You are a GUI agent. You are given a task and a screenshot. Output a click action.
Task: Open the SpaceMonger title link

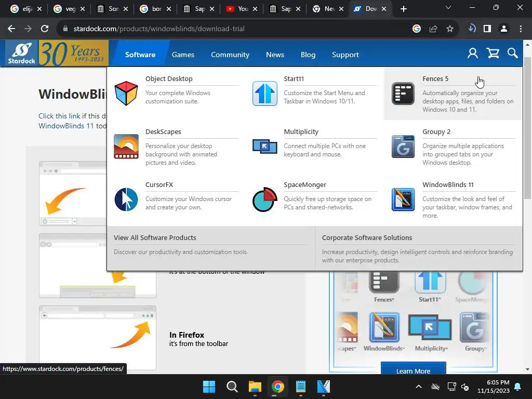click(x=304, y=184)
